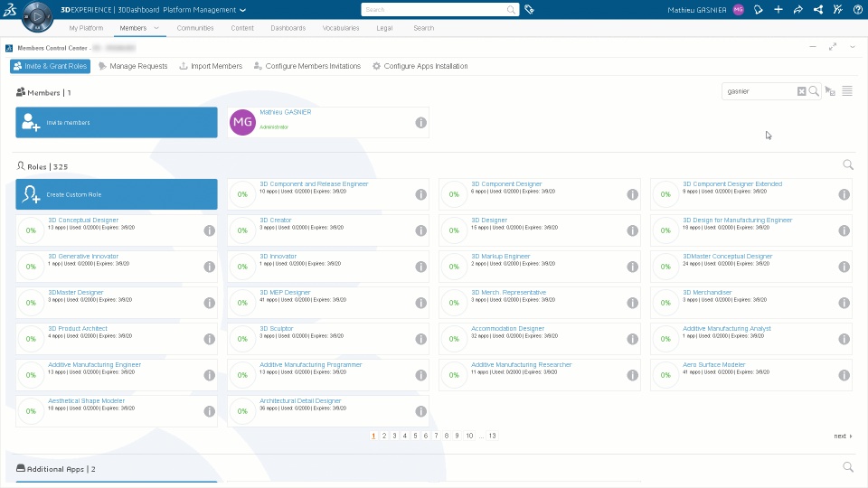
Task: Open Mathieu GASNIER member link
Action: tap(285, 112)
